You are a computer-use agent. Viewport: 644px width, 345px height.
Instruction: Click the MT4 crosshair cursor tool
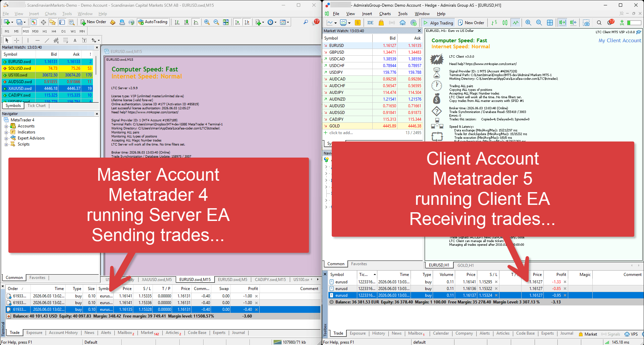(x=17, y=40)
